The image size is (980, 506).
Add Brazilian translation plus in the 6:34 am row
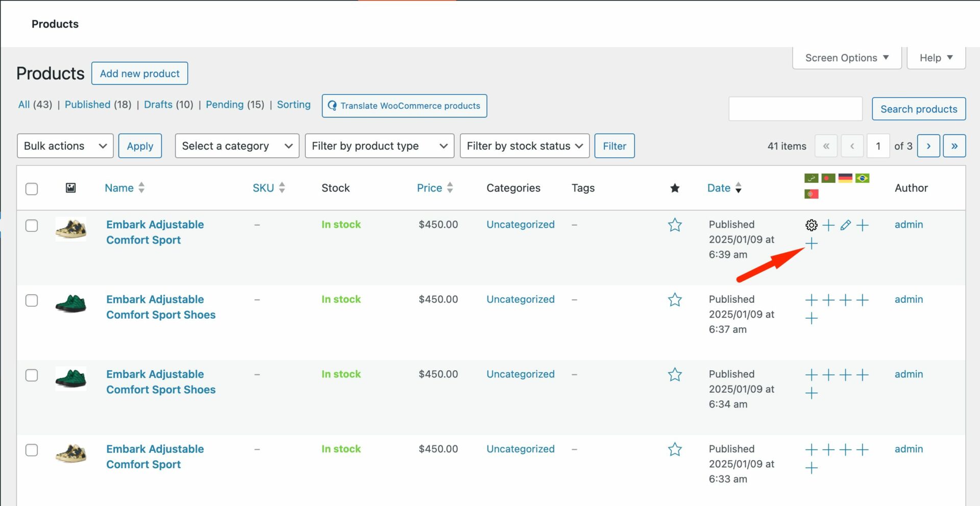[862, 375]
